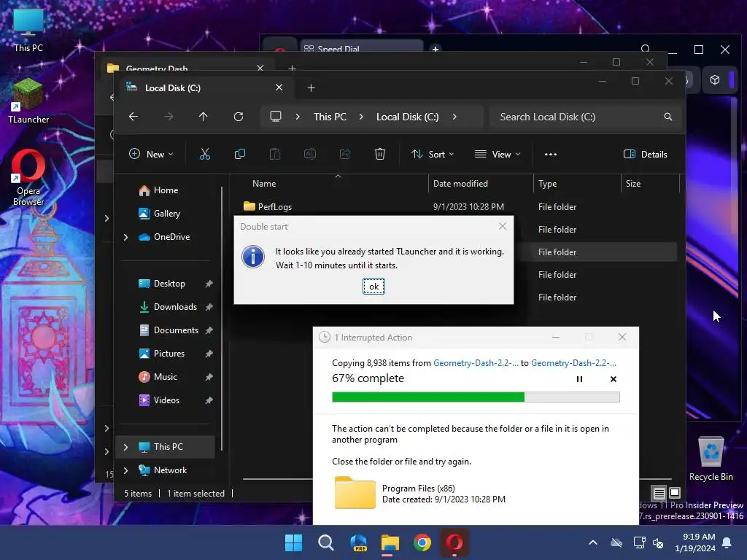
Task: Open Pictures in quick access
Action: (x=169, y=354)
